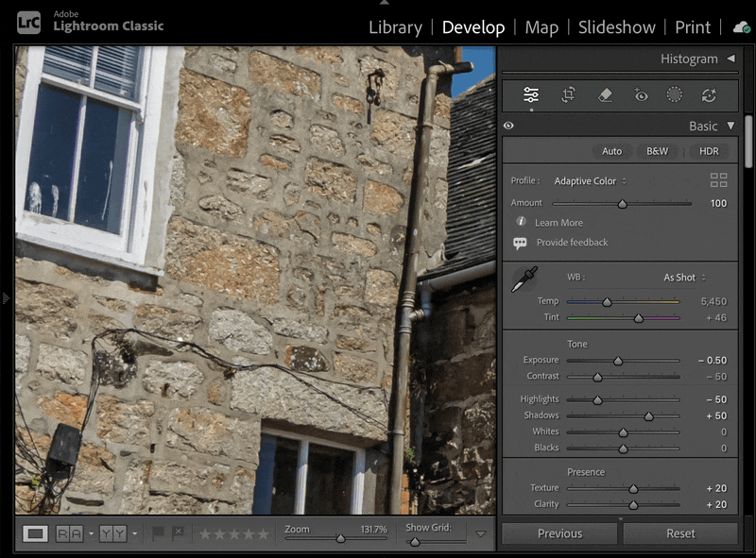Pick the White Balance eyedropper selector
756x558 pixels.
click(x=524, y=279)
